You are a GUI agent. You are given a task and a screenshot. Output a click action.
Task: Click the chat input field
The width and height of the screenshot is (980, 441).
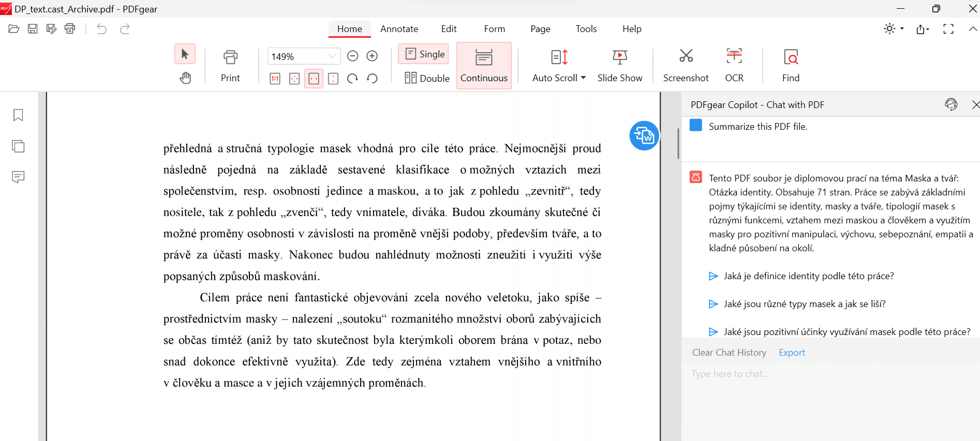point(828,374)
